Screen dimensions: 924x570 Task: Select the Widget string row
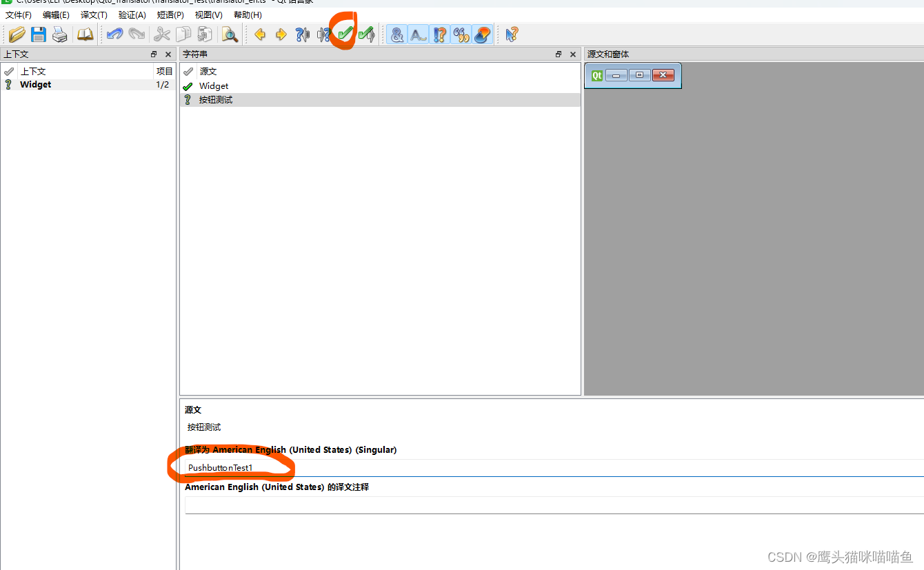click(380, 86)
